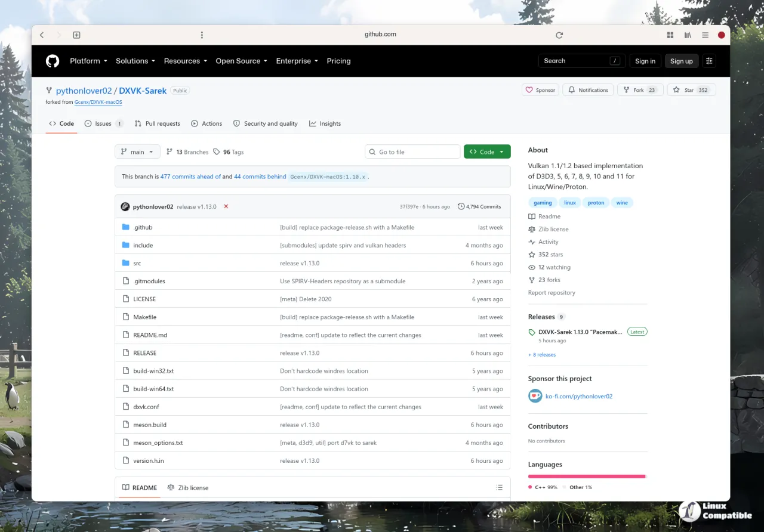Viewport: 764px width, 532px height.
Task: Click the folder icon for include
Action: (126, 245)
